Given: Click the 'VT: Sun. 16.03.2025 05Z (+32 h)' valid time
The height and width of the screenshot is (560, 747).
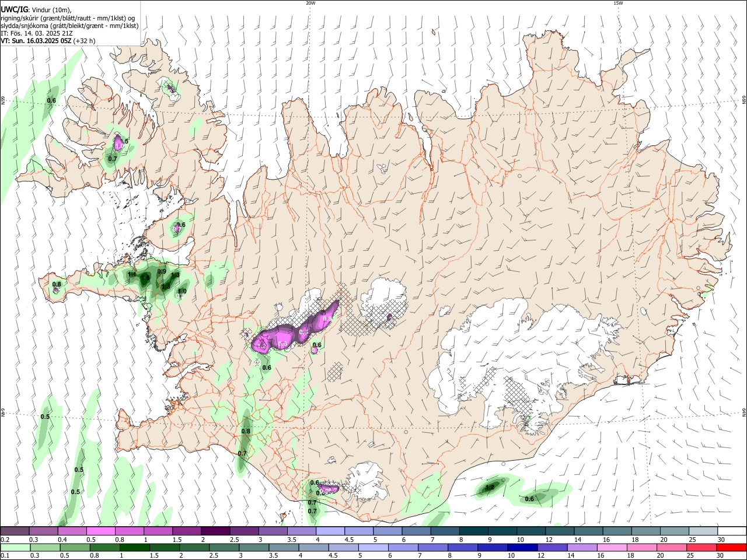Looking at the screenshot, I should click(48, 41).
